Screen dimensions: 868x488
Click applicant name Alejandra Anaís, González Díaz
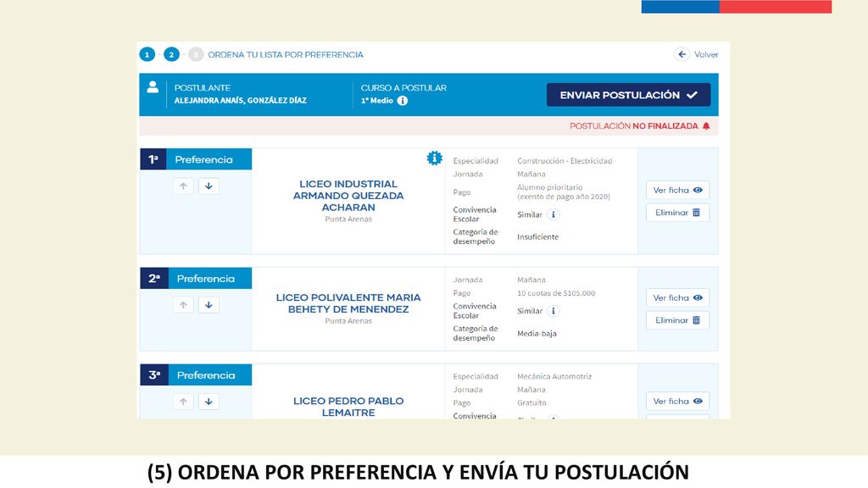240,101
